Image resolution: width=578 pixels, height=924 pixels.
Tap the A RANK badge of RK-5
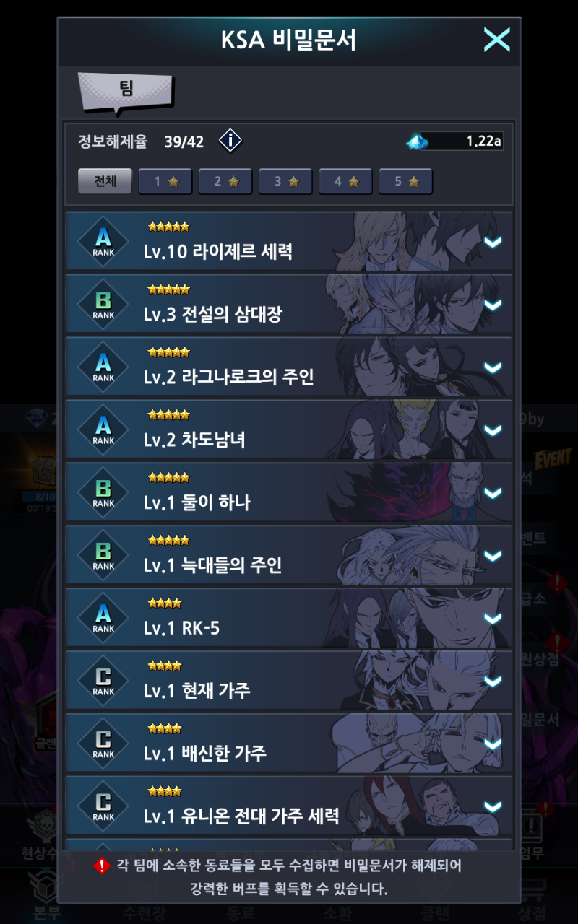(x=103, y=619)
